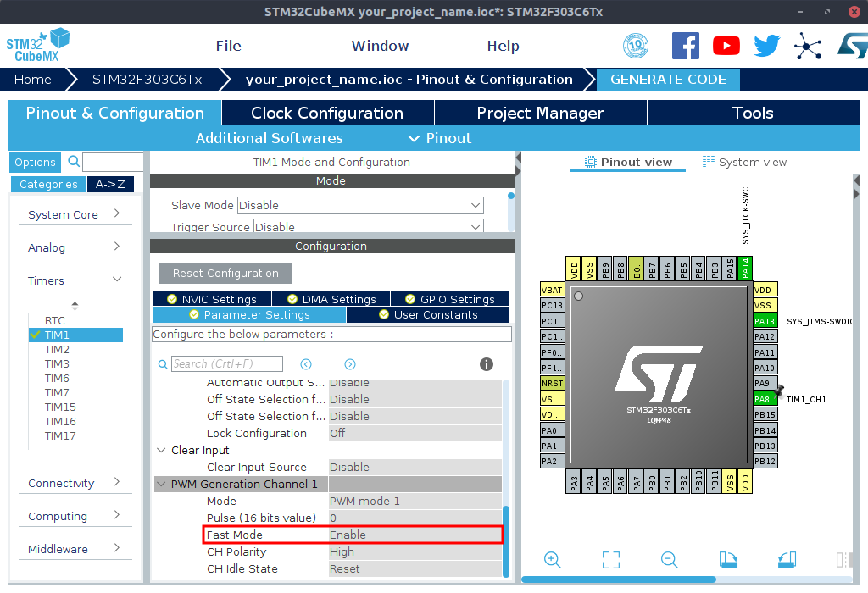Click the info icon in parameter panel
This screenshot has width=868, height=593.
487,364
